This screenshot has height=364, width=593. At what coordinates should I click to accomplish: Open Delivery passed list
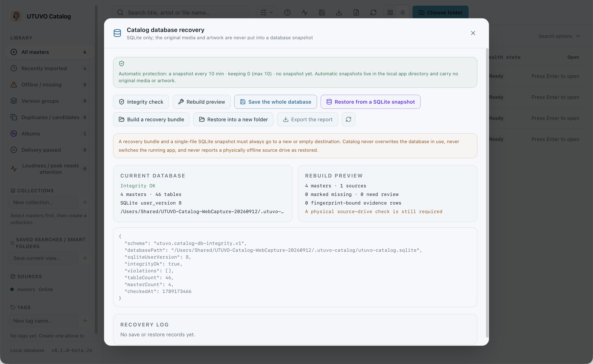pos(50,150)
